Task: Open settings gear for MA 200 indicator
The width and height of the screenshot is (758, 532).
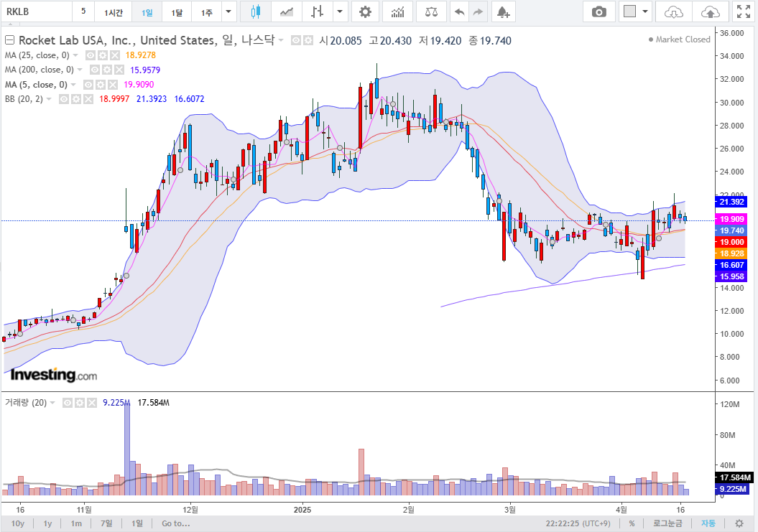Action: tap(107, 70)
